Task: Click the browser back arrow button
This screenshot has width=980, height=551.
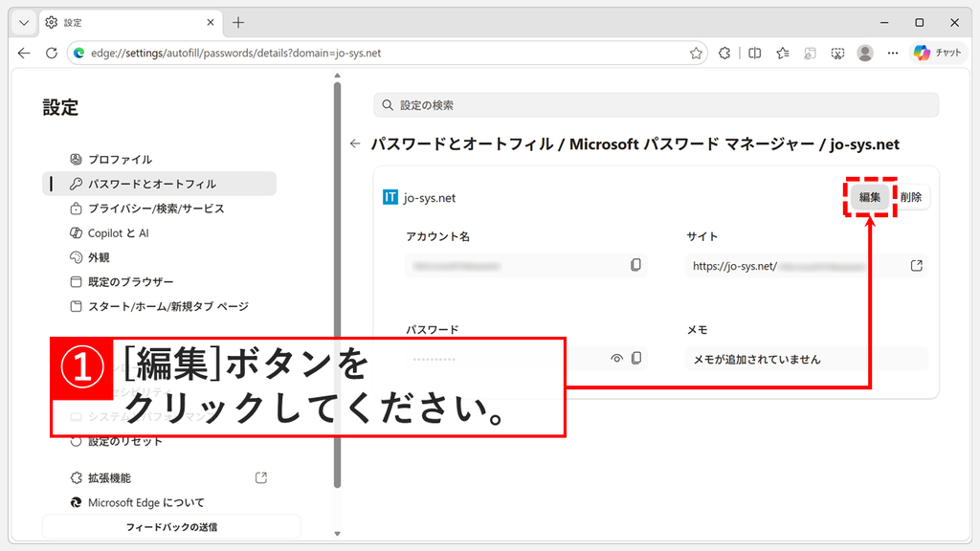Action: tap(24, 54)
